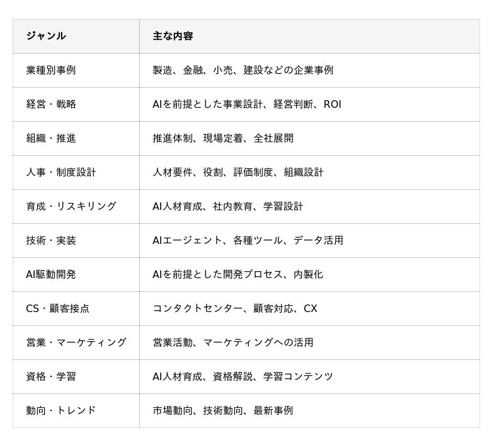Select the 組織・推進 genre cell

pos(76,138)
